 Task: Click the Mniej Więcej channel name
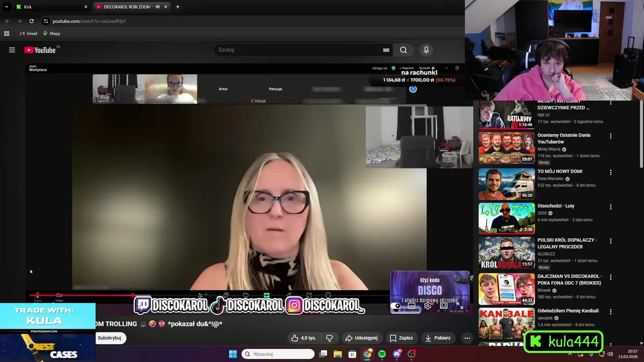tap(549, 149)
